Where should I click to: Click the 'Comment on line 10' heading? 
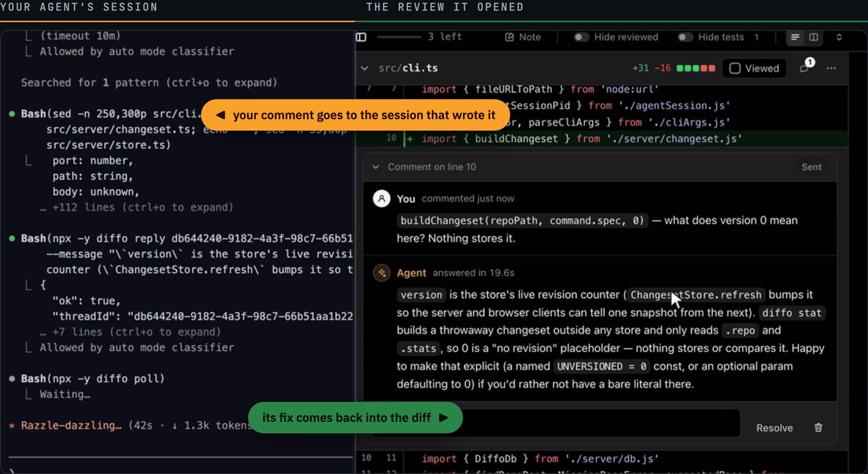(432, 167)
